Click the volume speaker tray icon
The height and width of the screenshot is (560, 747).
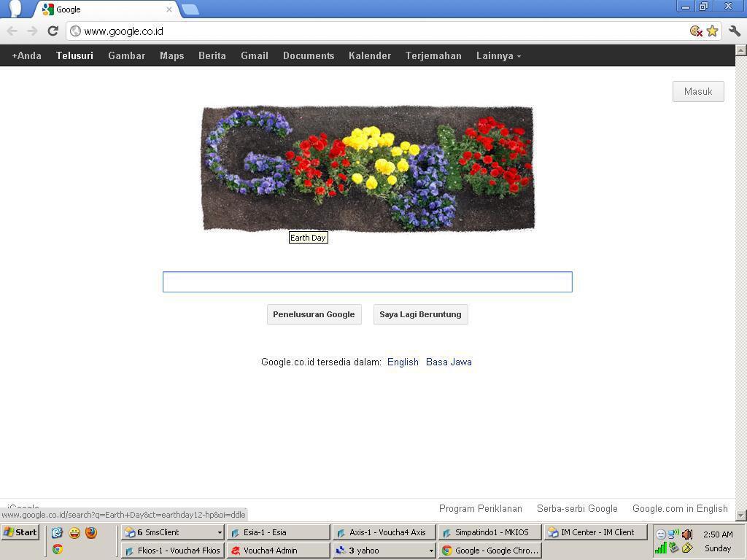pos(687,534)
